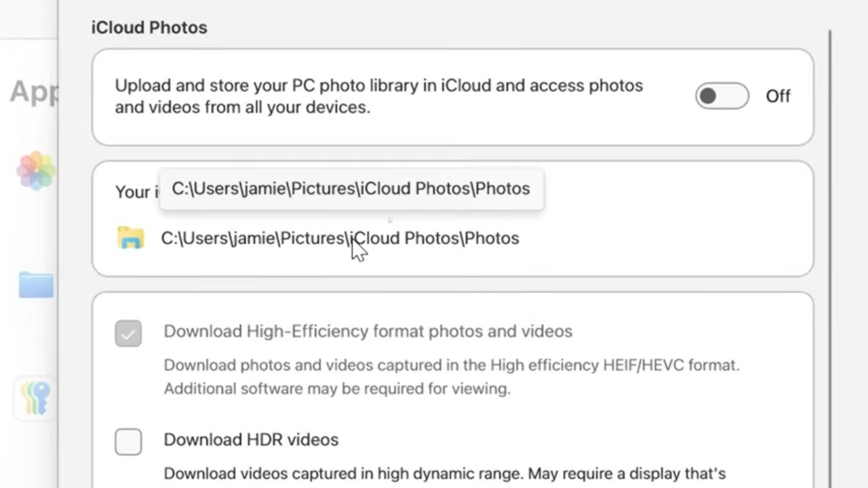Select the iCloud Photos app icon in the sidebar
Screen dimensions: 868x488
pos(36,170)
